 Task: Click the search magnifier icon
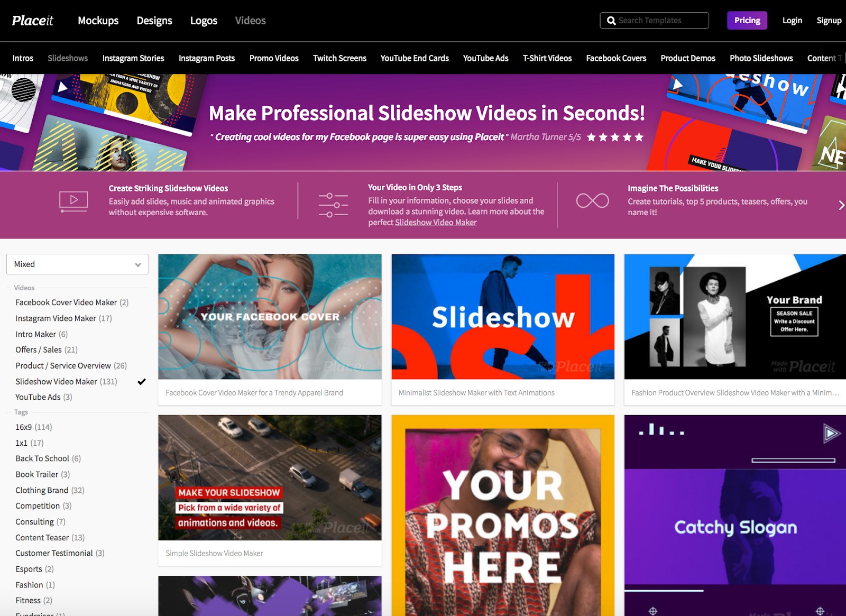tap(611, 21)
